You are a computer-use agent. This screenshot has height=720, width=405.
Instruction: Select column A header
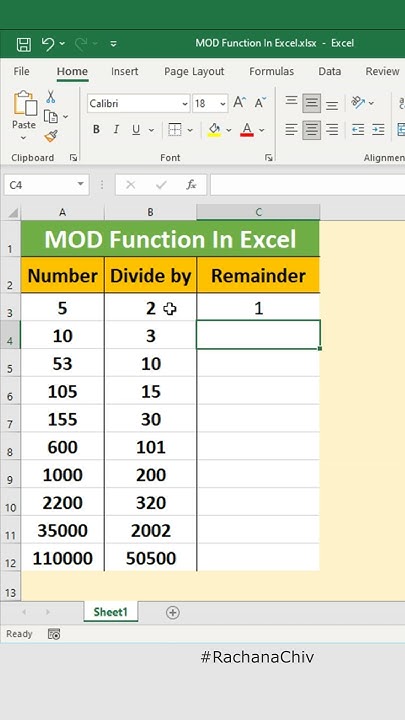click(x=62, y=212)
